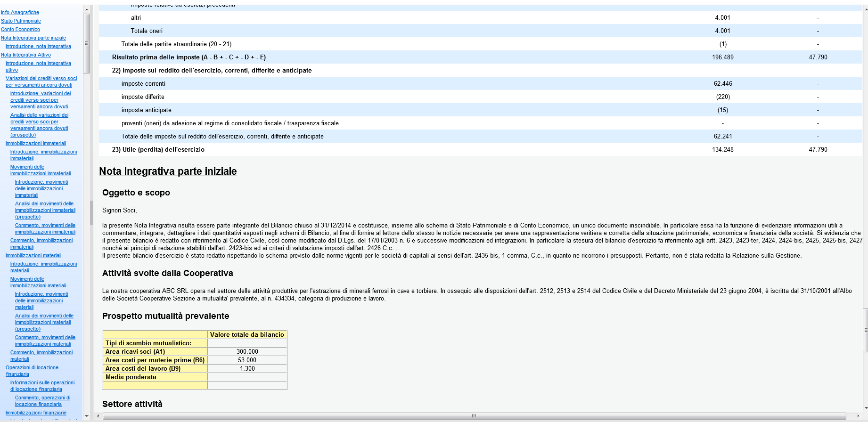This screenshot has width=868, height=422.
Task: Open 'Introduzione, movimenti delle immobilizzazioni materiali' link
Action: (41, 300)
